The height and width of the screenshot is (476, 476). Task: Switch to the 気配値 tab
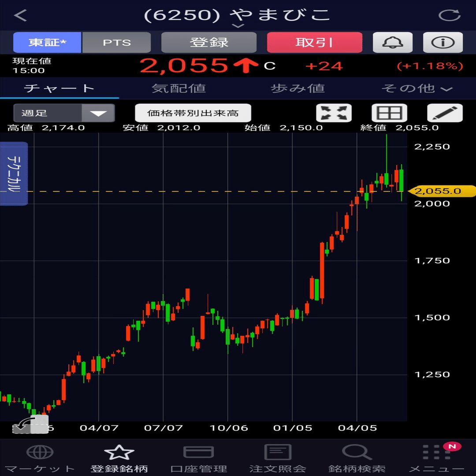tap(178, 88)
